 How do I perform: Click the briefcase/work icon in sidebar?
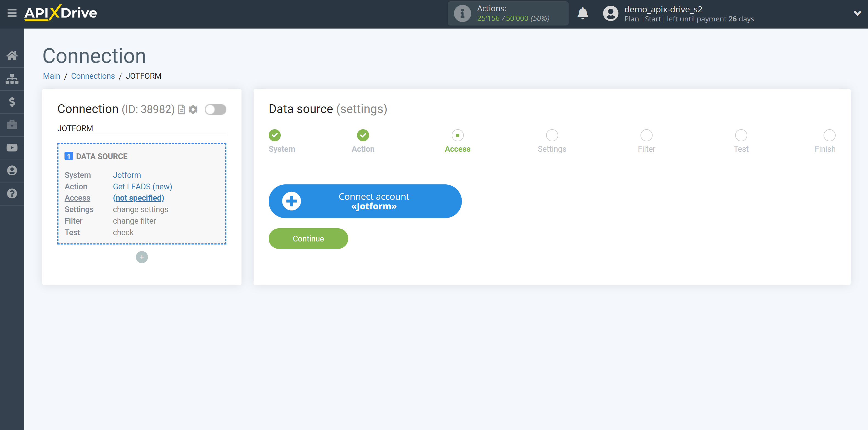tap(12, 125)
